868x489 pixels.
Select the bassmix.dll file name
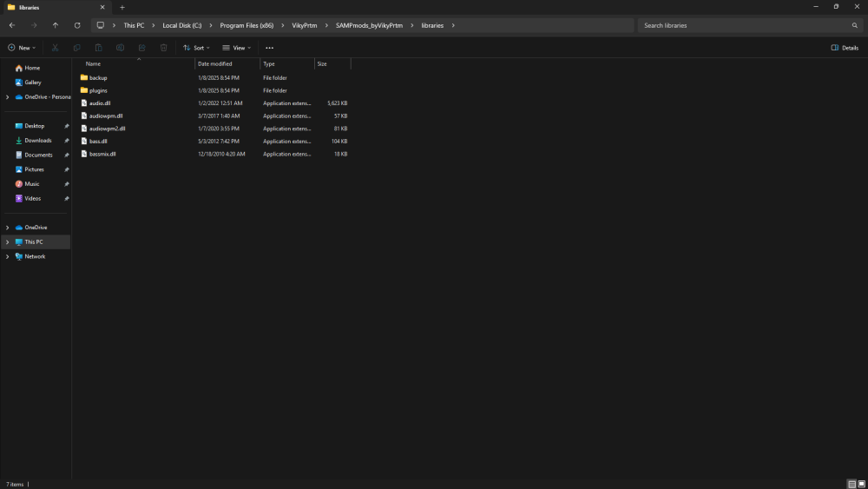click(x=102, y=154)
